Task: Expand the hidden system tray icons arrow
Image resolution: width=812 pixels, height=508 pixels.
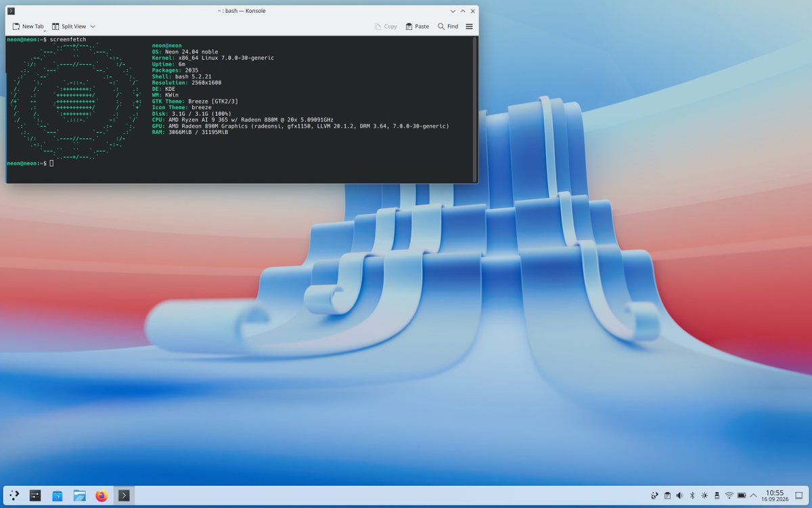Action: pos(754,496)
